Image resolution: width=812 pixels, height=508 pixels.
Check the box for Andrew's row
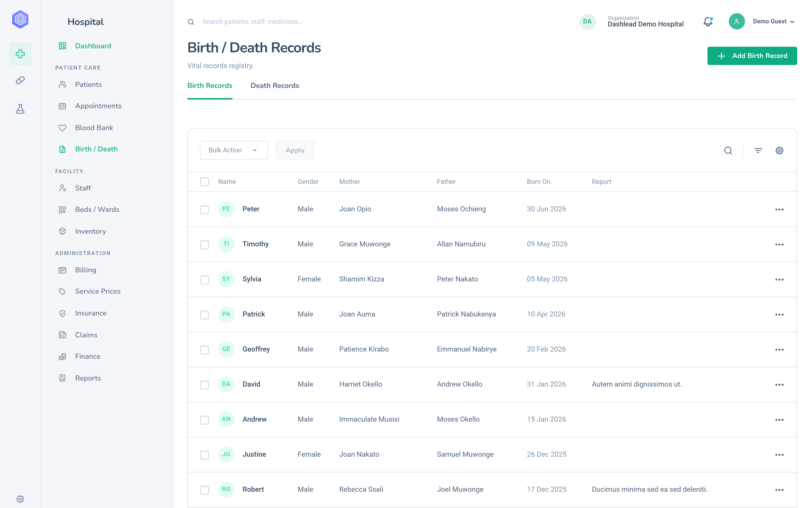coord(204,420)
